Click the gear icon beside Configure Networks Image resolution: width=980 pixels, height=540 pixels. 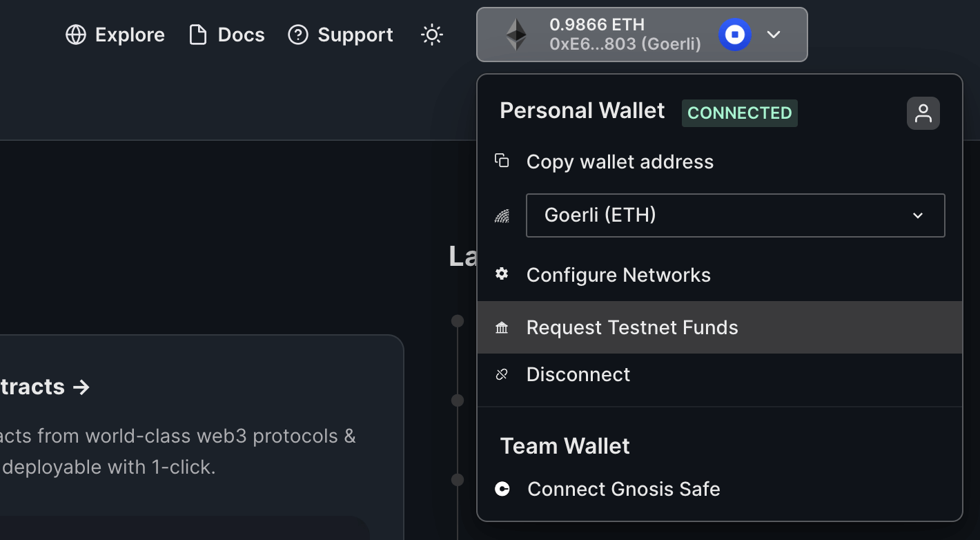coord(502,274)
